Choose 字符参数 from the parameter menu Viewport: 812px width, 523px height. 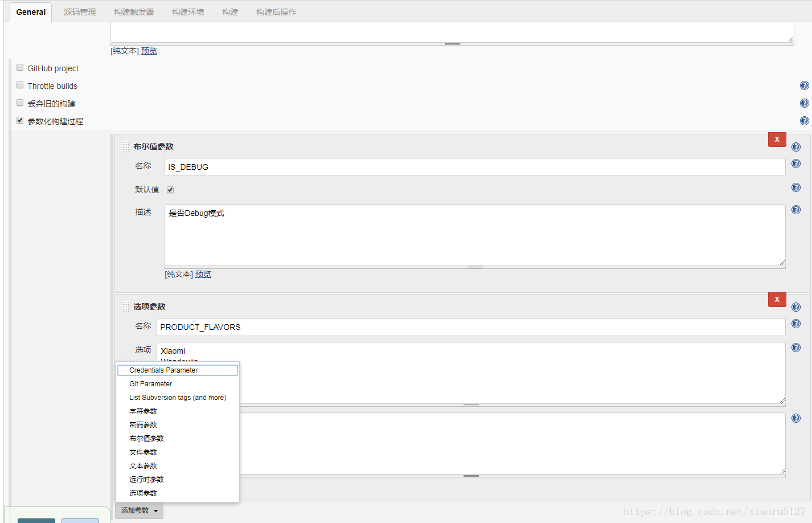pos(178,411)
